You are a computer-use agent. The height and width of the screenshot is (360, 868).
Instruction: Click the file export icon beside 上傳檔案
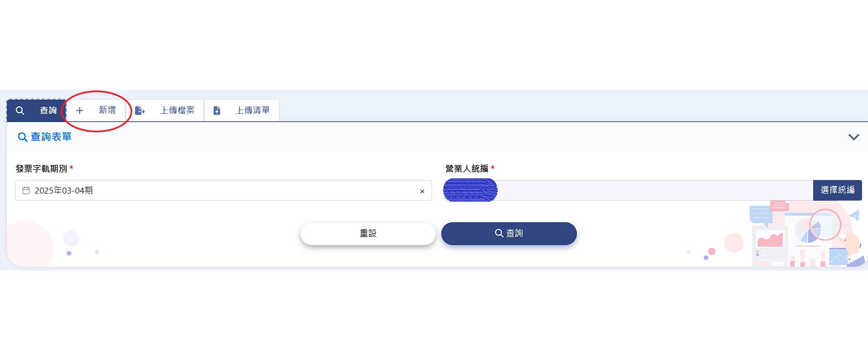140,111
